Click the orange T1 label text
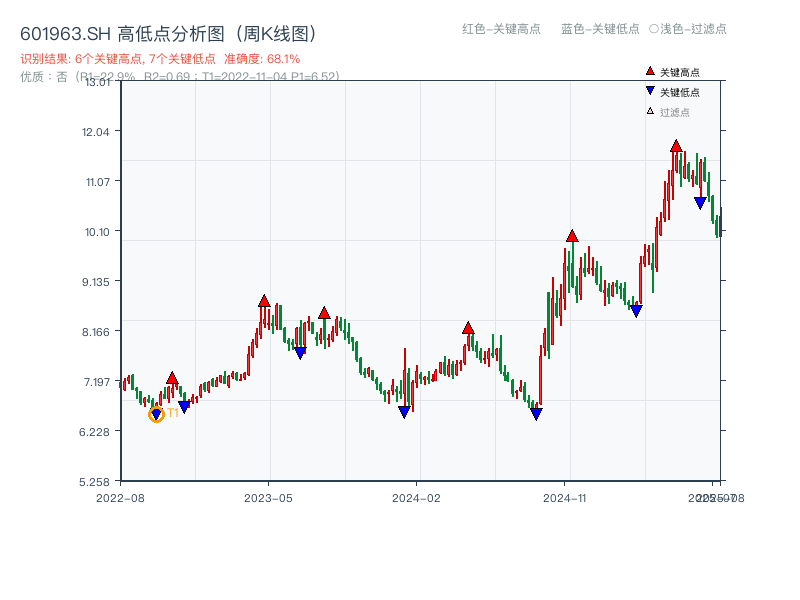The width and height of the screenshot is (800, 600). (x=173, y=412)
